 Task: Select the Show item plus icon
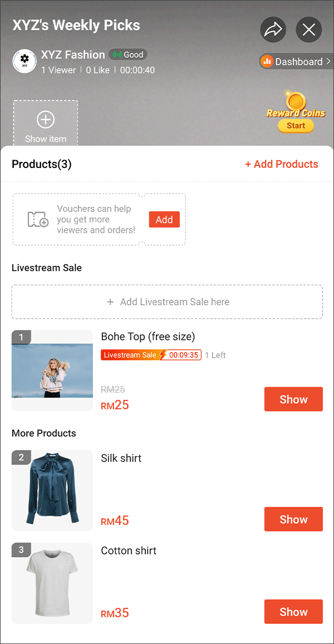46,118
